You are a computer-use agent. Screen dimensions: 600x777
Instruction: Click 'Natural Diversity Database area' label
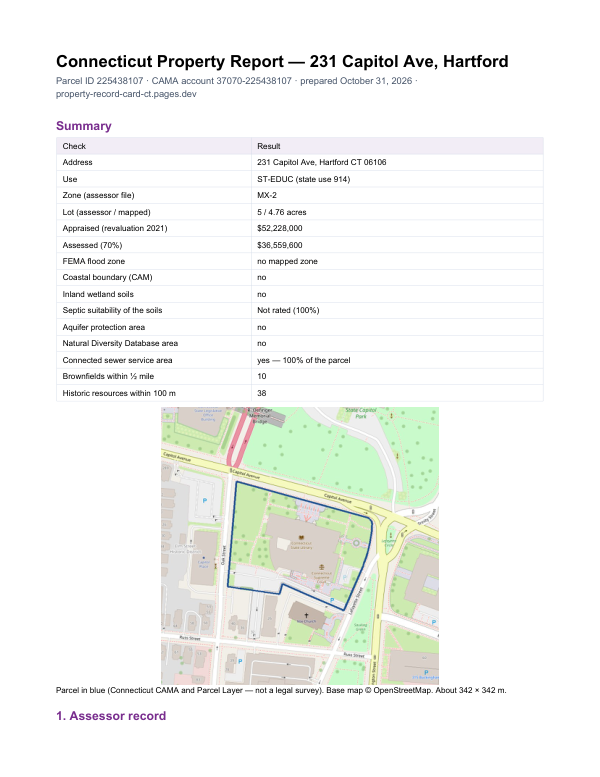pos(120,343)
